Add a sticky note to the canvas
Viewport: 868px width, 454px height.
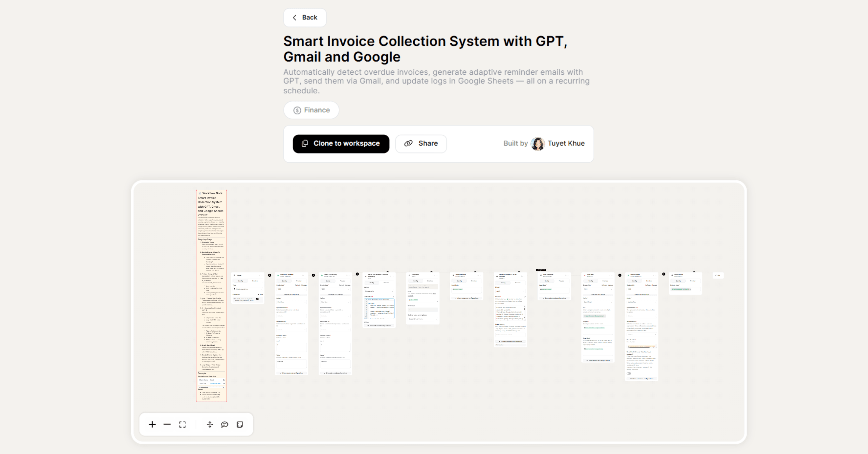(x=240, y=424)
